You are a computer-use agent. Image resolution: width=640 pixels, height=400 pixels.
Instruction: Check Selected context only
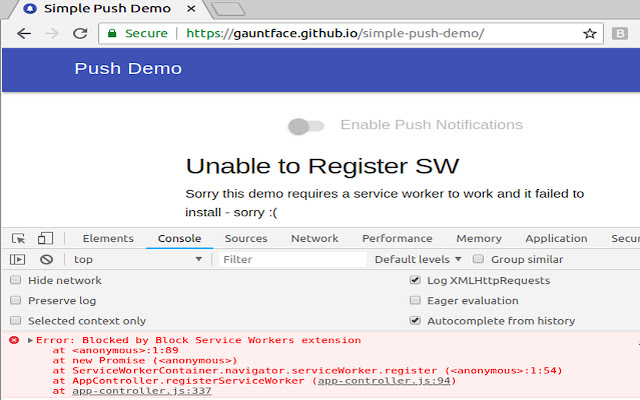[16, 321]
